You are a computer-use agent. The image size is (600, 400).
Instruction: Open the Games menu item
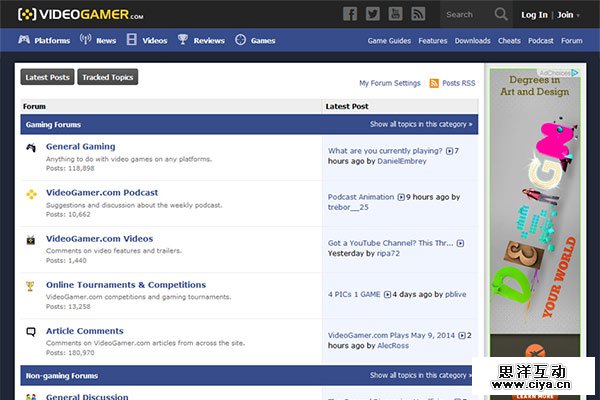pos(263,41)
